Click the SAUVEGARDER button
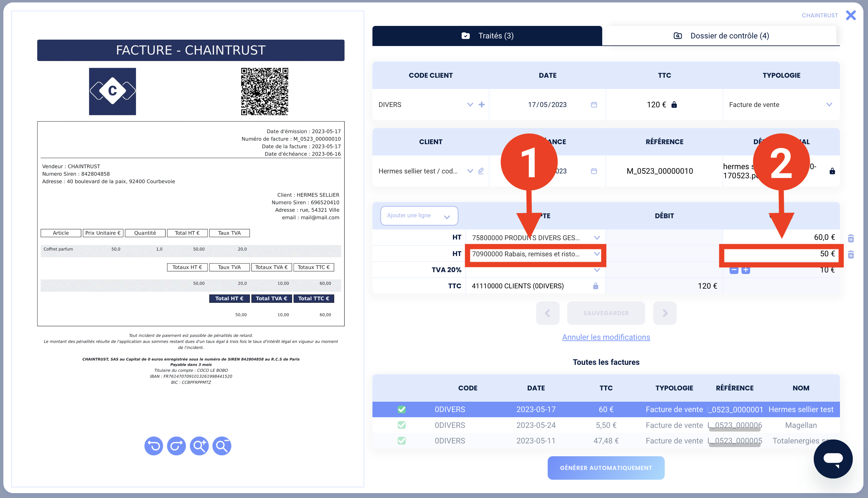This screenshot has width=868, height=498. (606, 313)
